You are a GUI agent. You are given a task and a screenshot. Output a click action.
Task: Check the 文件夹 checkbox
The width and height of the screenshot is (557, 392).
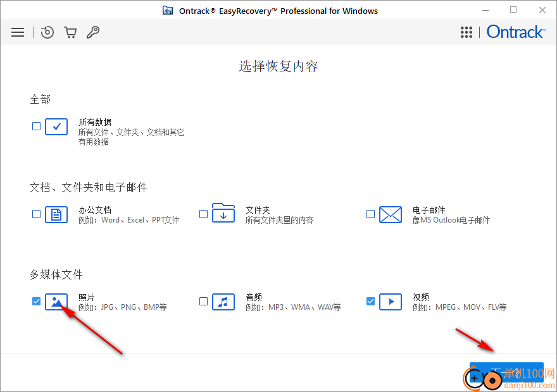point(203,214)
